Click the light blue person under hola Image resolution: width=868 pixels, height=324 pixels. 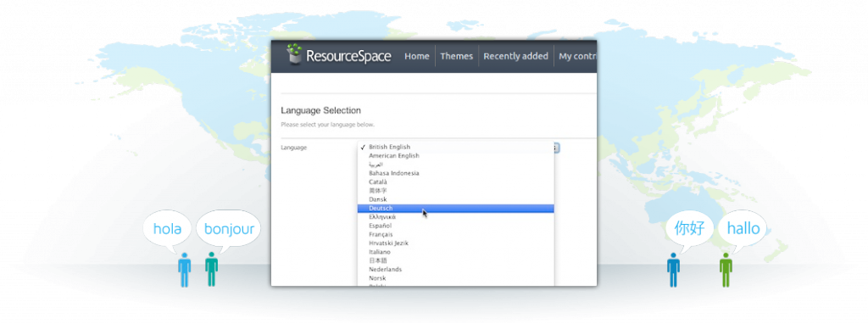click(184, 270)
